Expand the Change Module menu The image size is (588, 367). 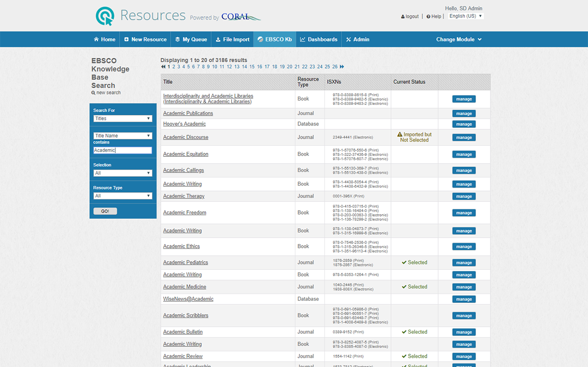pyautogui.click(x=459, y=40)
